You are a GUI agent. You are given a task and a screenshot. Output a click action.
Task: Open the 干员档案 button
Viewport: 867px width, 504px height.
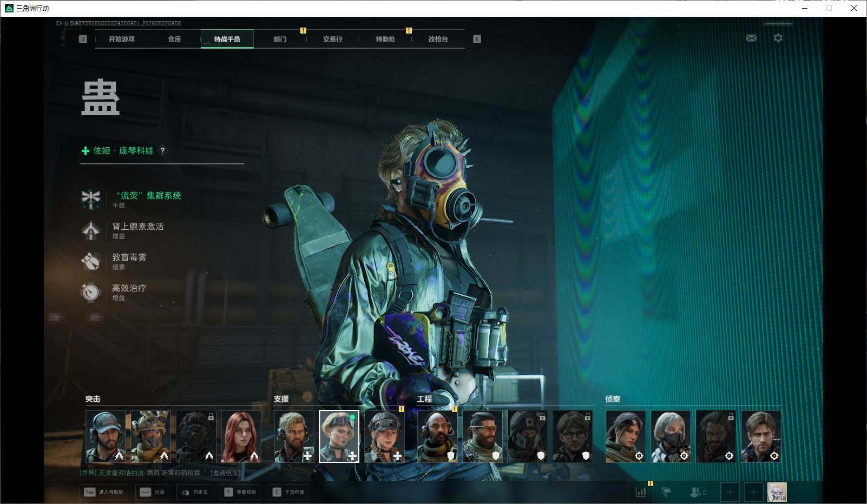tap(289, 492)
